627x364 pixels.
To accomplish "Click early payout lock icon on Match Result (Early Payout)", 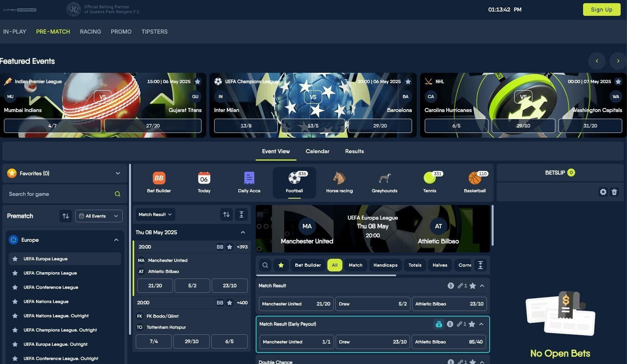I will [x=439, y=324].
